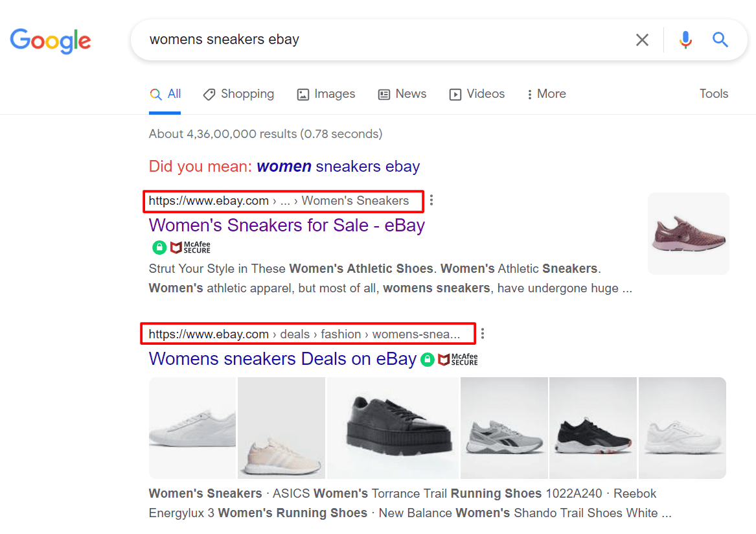Click the green lock icon under first result
This screenshot has width=756, height=534.
coord(159,247)
